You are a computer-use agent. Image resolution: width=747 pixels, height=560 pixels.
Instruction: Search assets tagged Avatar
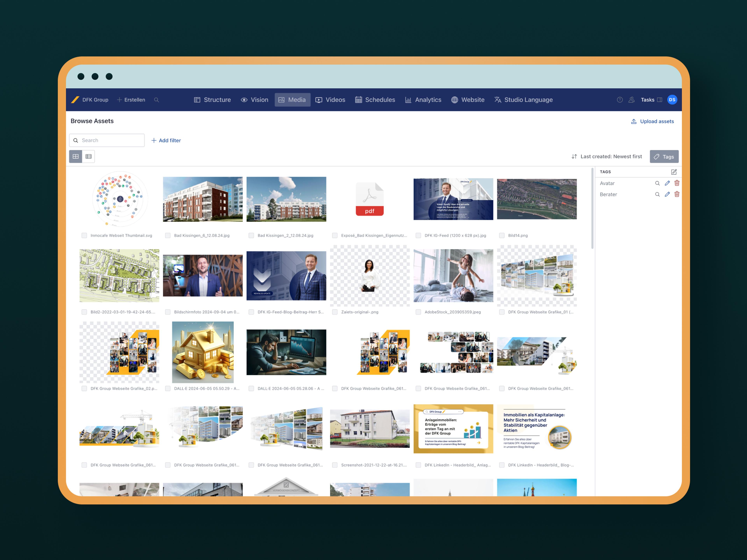tap(657, 183)
